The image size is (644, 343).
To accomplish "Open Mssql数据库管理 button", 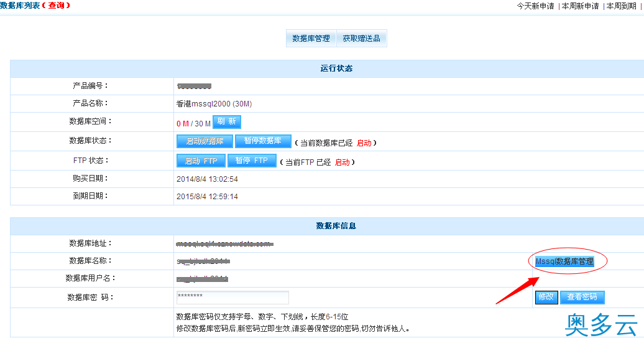I will tap(564, 261).
